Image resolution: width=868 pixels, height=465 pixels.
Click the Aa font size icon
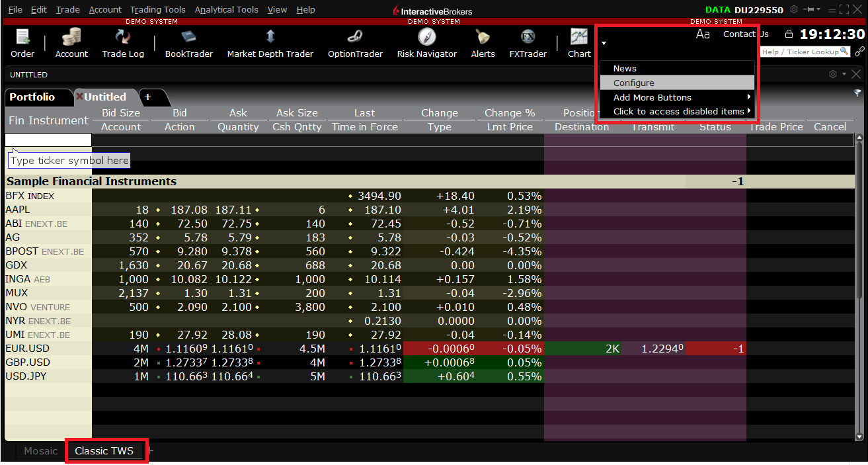pyautogui.click(x=703, y=34)
